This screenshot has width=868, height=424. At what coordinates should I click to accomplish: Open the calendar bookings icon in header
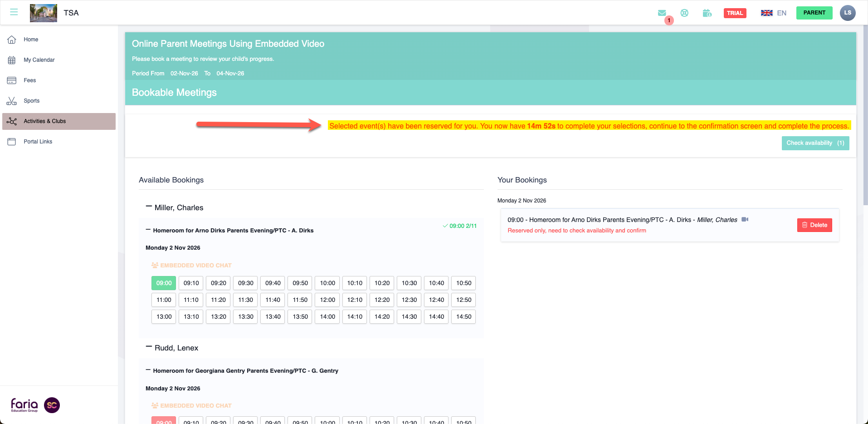pos(707,13)
